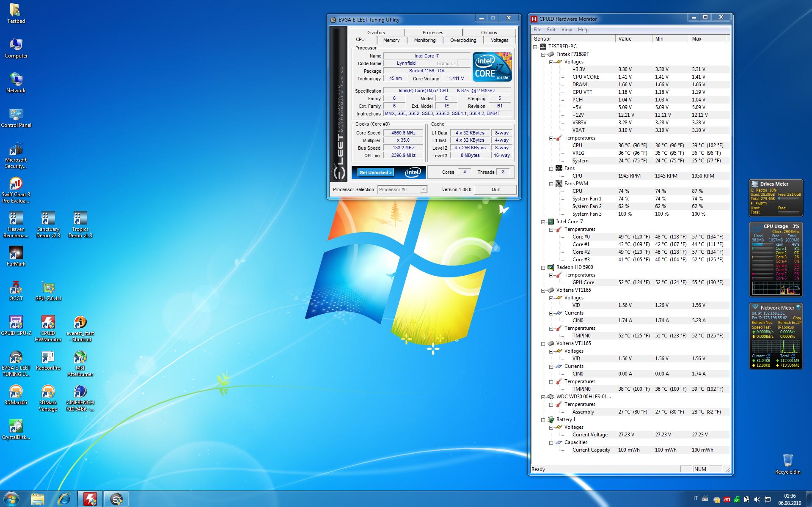Viewport: 812px width, 507px height.
Task: Launch CPUID HWMonitor desktop icon
Action: [x=48, y=329]
